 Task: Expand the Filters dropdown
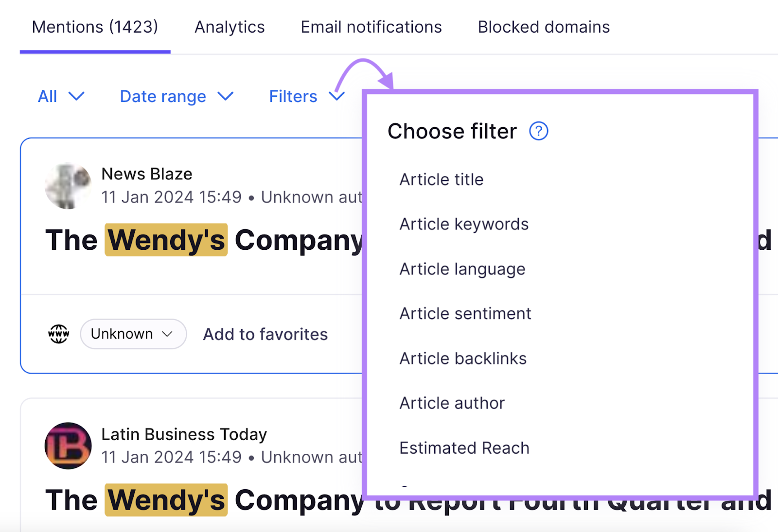[x=305, y=96]
